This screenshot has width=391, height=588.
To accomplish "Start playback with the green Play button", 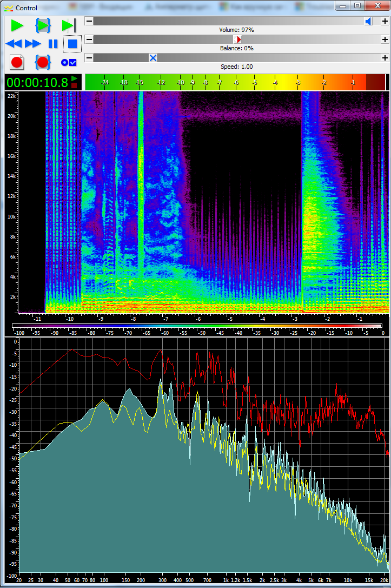I will [x=17, y=25].
